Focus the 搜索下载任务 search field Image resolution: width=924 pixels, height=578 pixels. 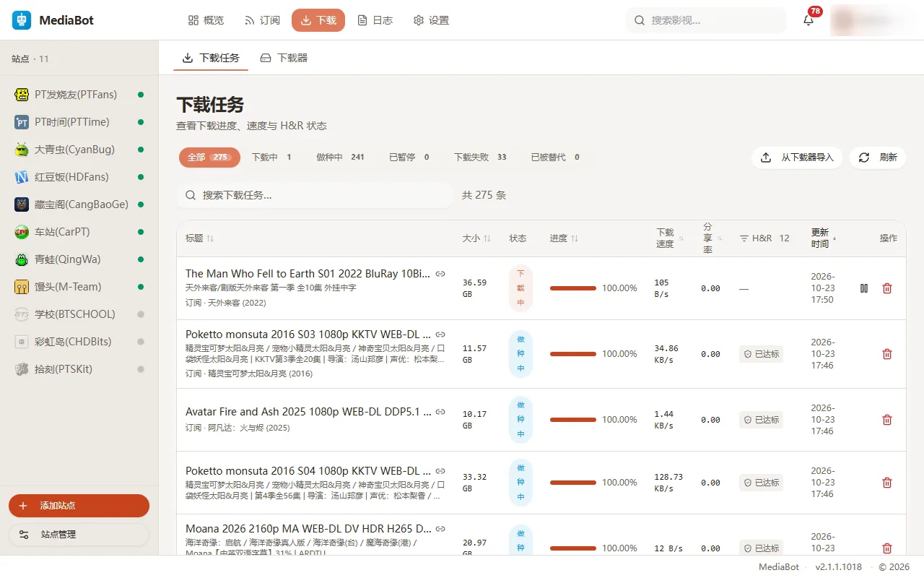315,195
